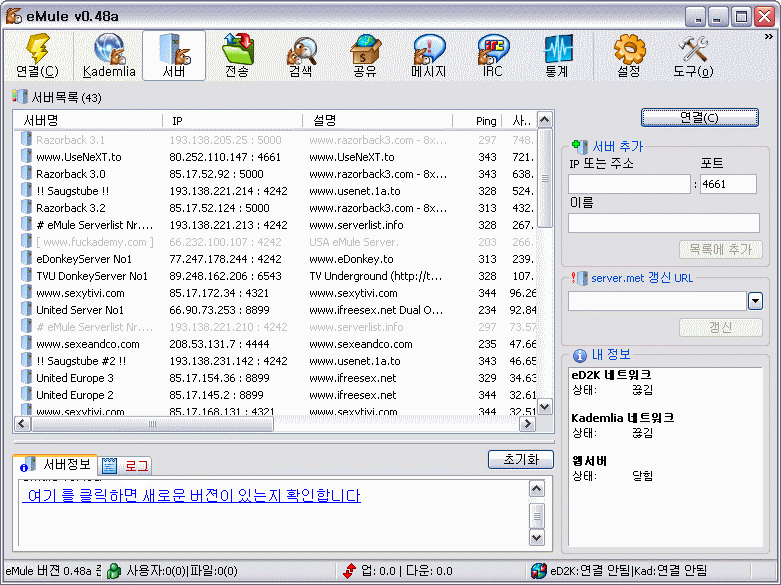Switch to the 로그 tab
Viewport: 781px width, 585px height.
(125, 466)
